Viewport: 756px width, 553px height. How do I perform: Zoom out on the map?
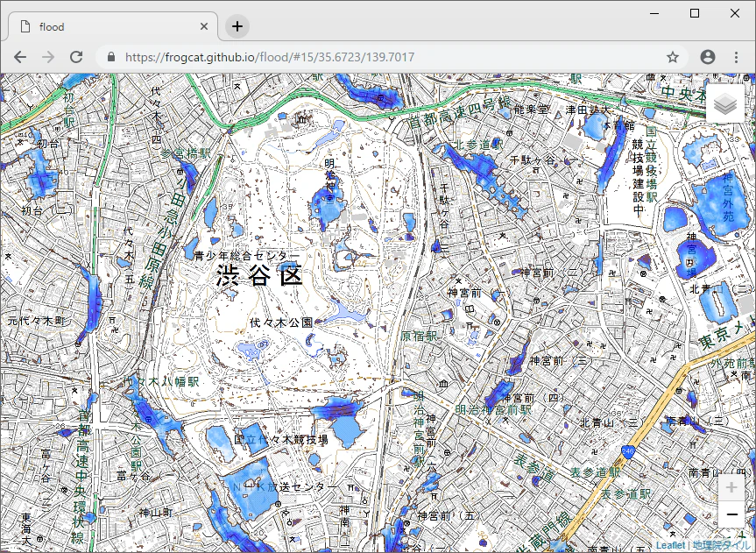[731, 514]
